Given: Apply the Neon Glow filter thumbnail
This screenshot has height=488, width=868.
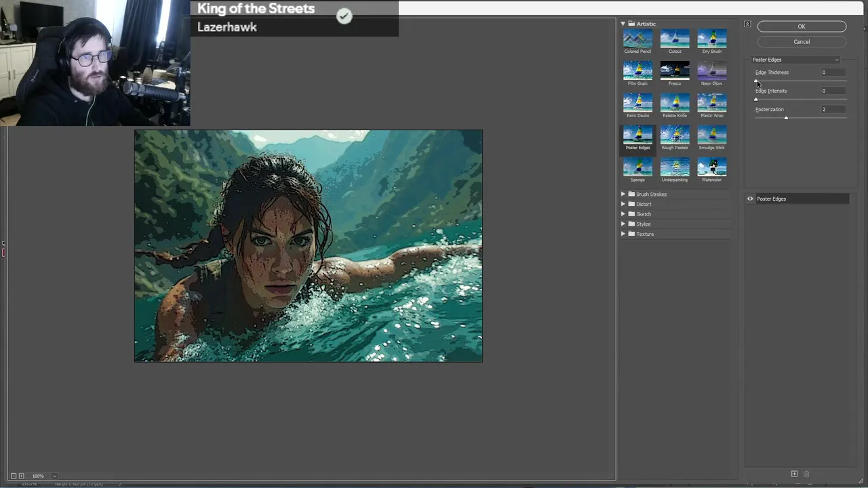Looking at the screenshot, I should [711, 70].
